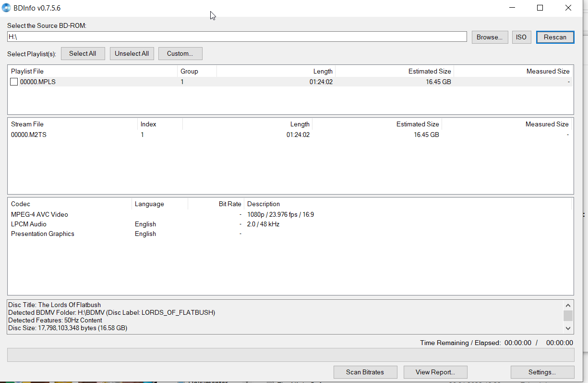Maximize the BDInfo window
588x383 pixels.
click(540, 8)
